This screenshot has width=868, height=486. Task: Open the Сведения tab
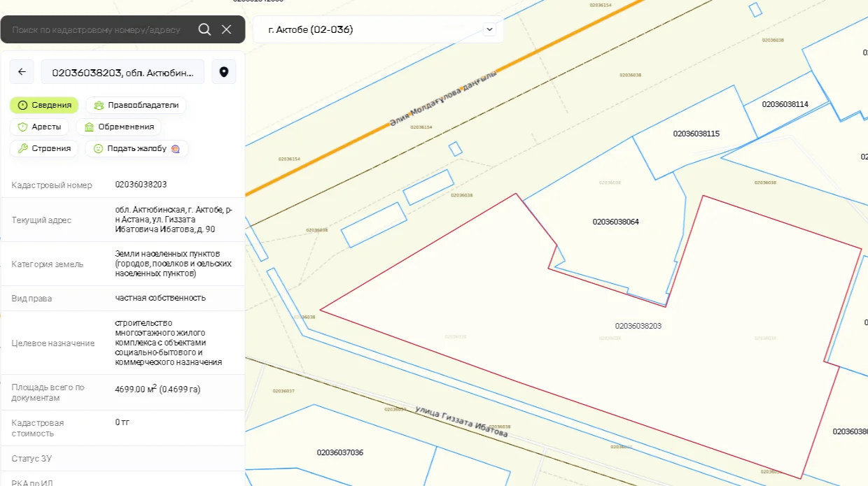44,105
